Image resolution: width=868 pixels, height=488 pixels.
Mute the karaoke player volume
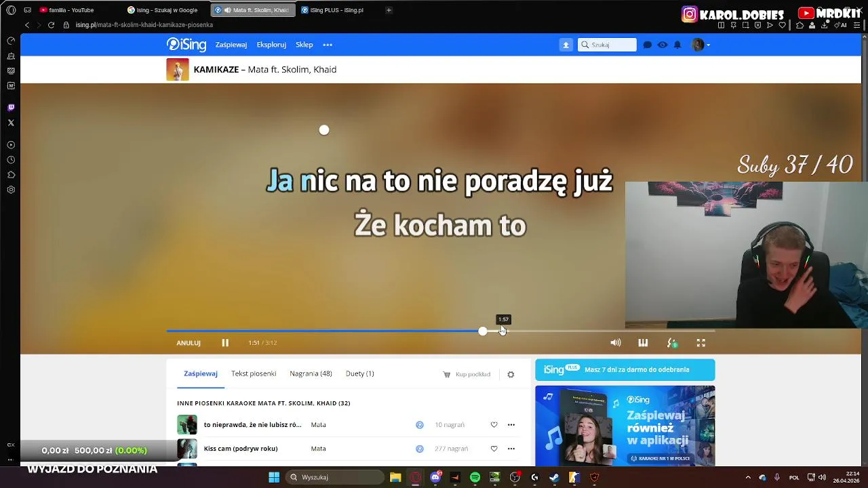(616, 343)
